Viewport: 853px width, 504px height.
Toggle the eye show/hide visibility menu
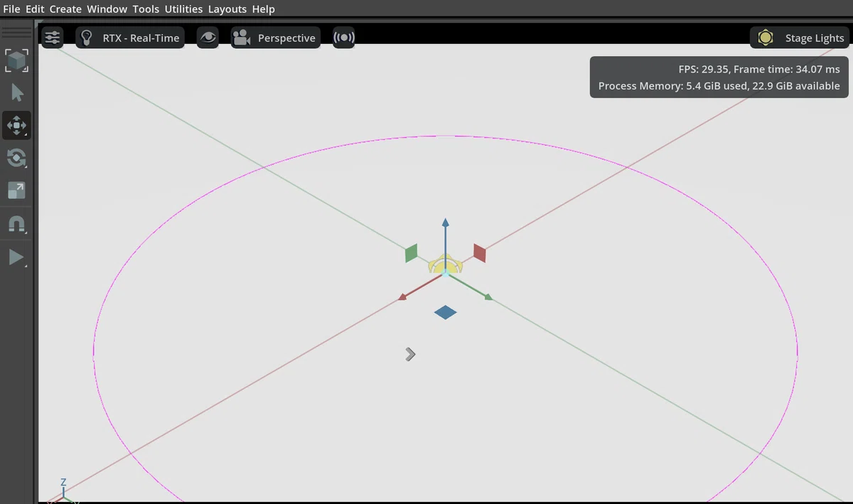[208, 38]
